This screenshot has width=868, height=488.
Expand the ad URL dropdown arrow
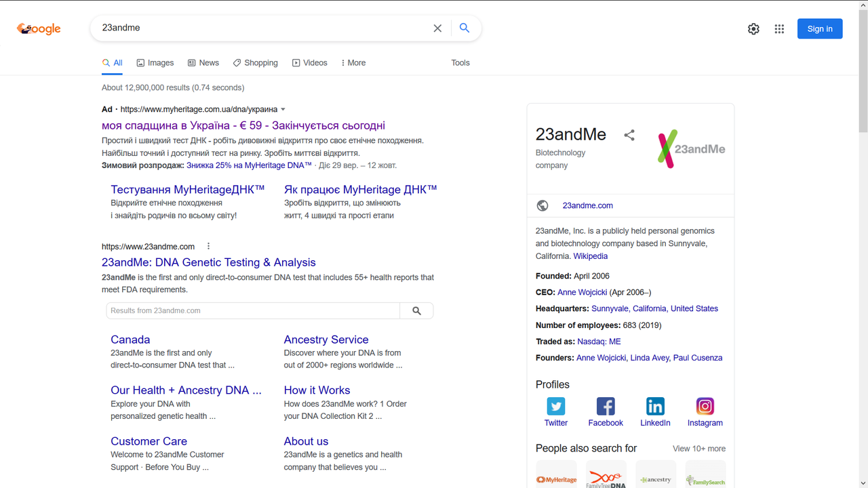point(283,109)
